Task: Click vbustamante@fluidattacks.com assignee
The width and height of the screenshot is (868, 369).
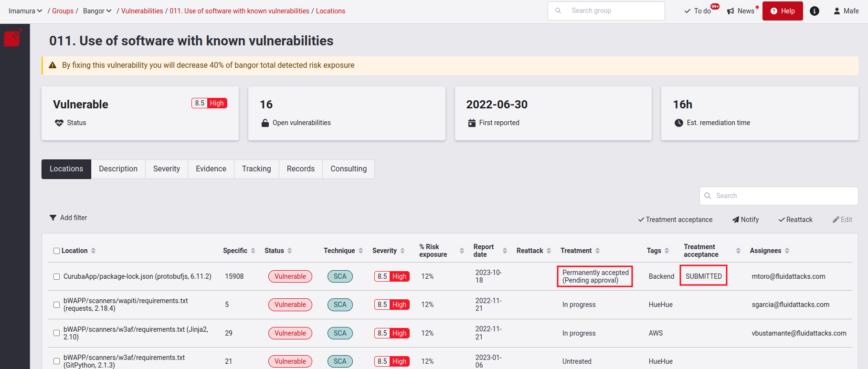Action: [x=799, y=333]
